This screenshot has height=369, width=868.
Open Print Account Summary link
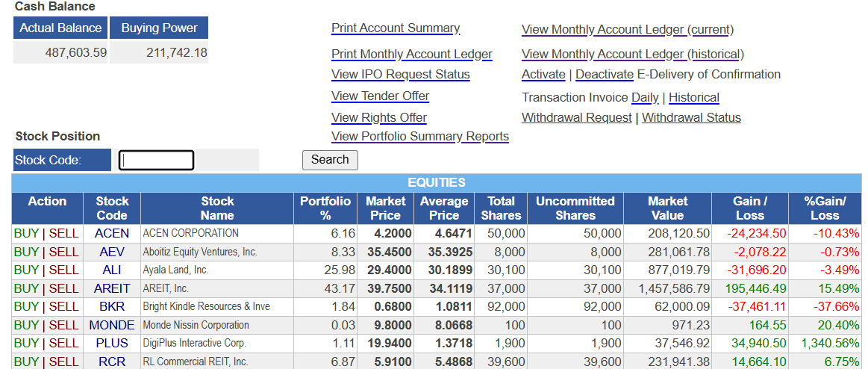click(396, 28)
